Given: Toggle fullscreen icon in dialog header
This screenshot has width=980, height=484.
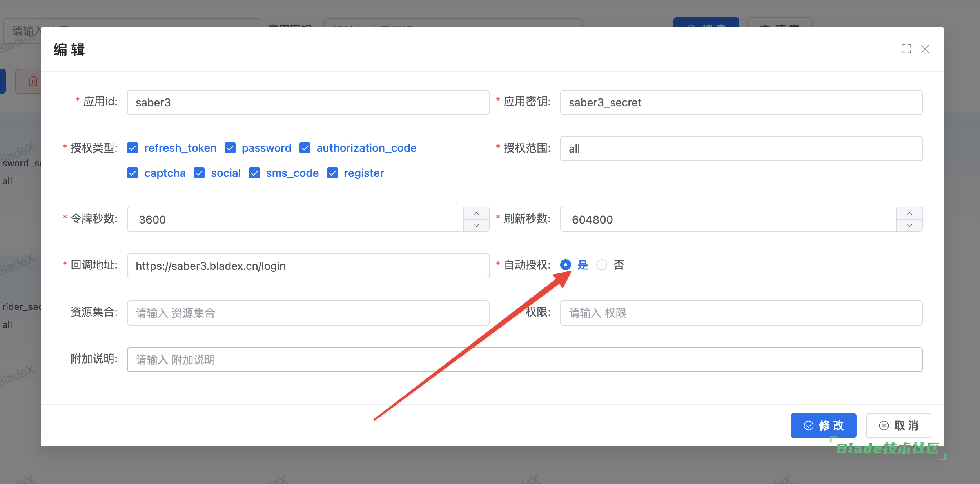Looking at the screenshot, I should (x=906, y=49).
